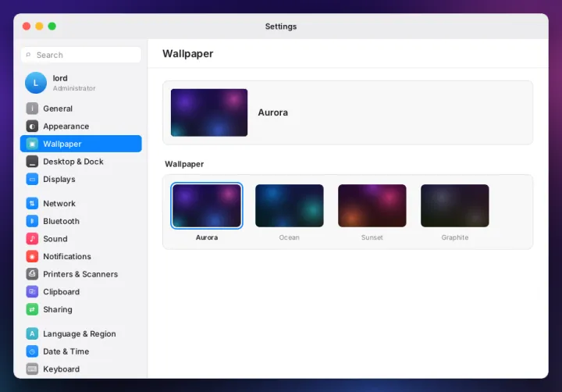Select the Aurora wallpaper thumbnail

pos(206,205)
